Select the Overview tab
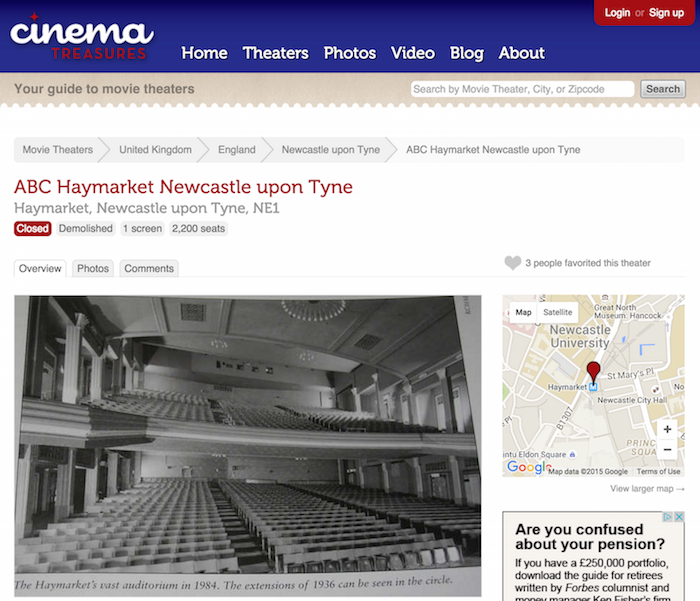Image resolution: width=700 pixels, height=601 pixels. (x=40, y=268)
